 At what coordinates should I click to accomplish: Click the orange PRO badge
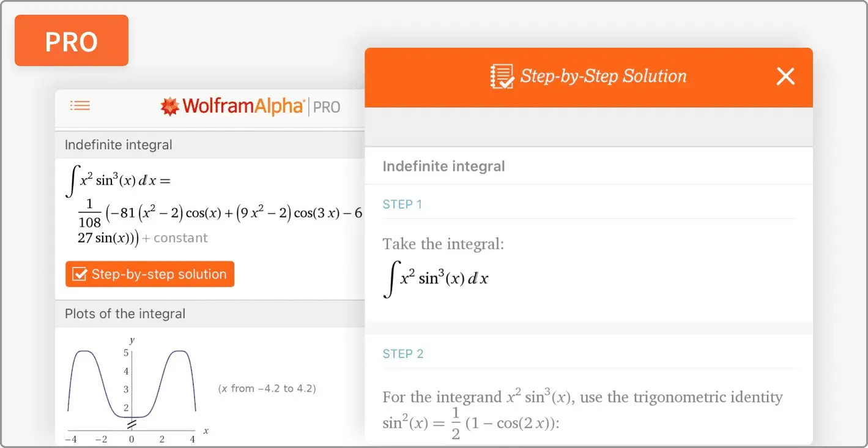pyautogui.click(x=71, y=40)
